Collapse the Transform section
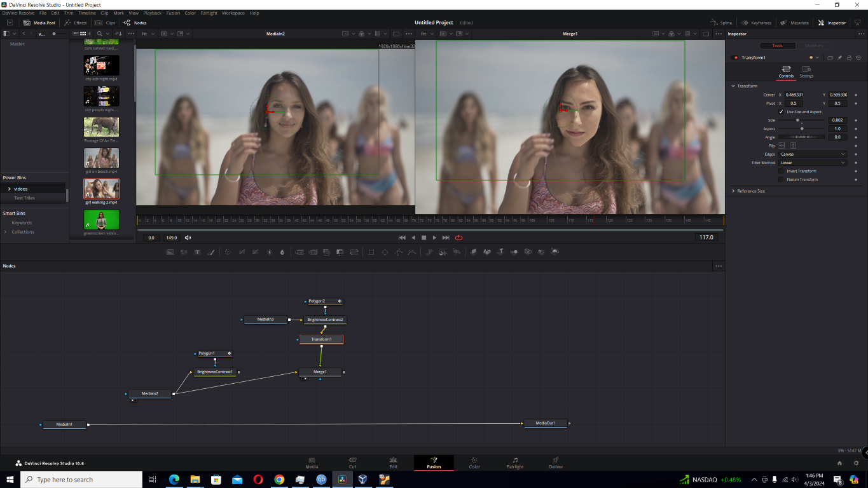The height and width of the screenshot is (488, 868). pos(733,86)
